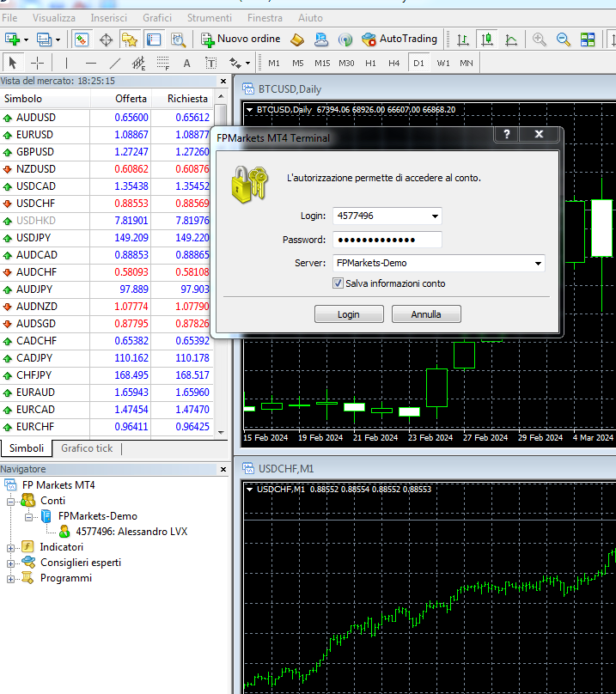Toggle the Navigator folder-star icon
Image resolution: width=616 pixels, height=694 pixels.
[130, 40]
